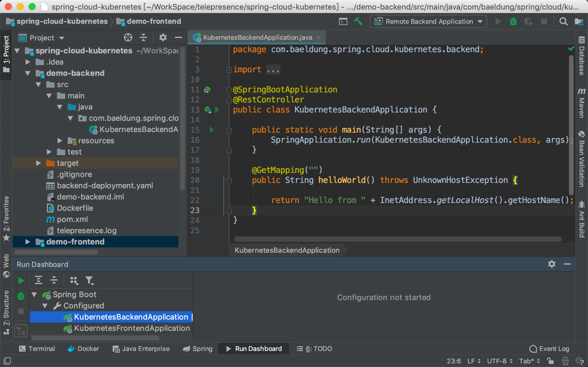The height and width of the screenshot is (367, 588).
Task: Expand the target folder in tree
Action: (x=38, y=163)
